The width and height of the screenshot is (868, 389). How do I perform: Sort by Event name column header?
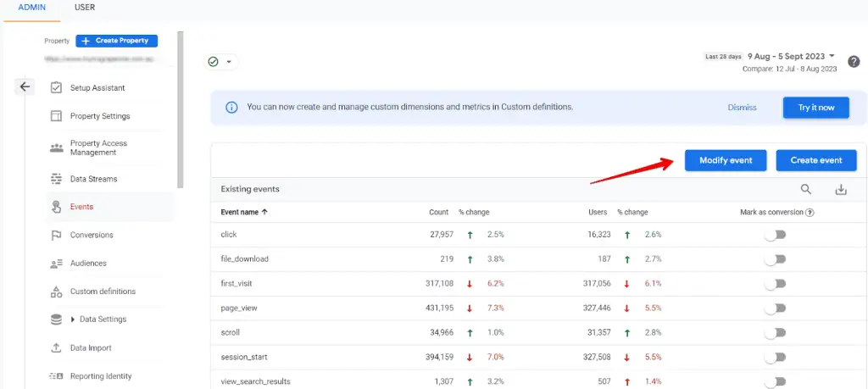coord(244,213)
